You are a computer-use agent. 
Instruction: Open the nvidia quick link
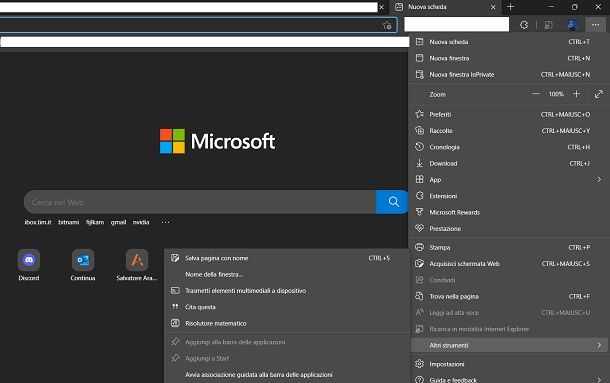pos(141,222)
